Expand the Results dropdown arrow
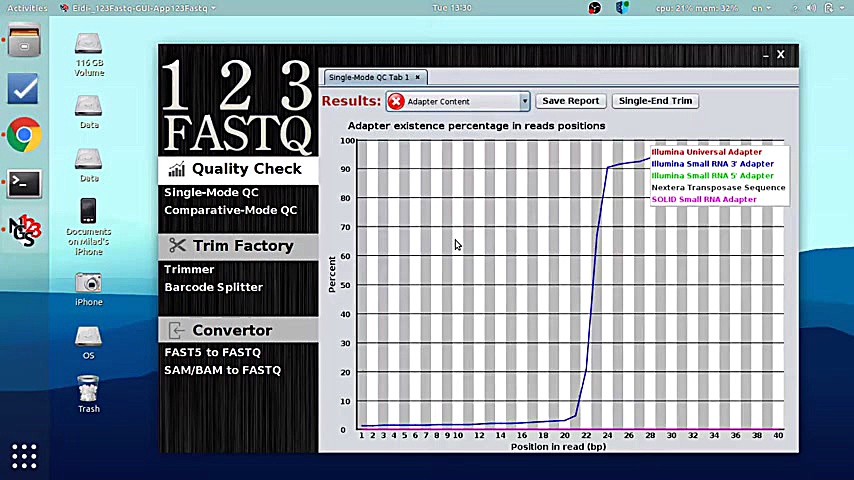Image resolution: width=854 pixels, height=480 pixels. tap(524, 101)
